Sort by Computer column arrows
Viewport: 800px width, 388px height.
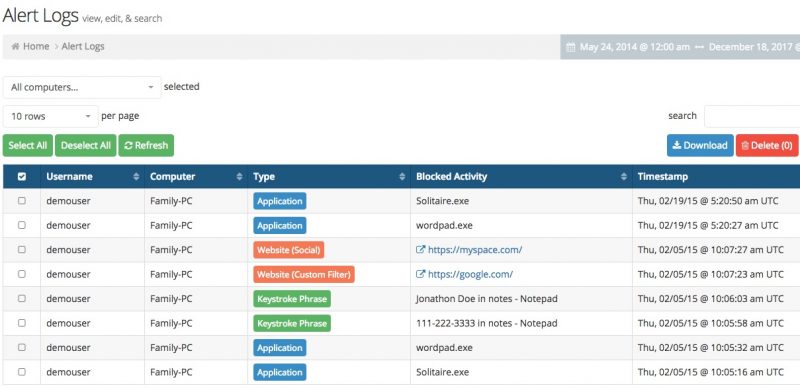point(239,177)
